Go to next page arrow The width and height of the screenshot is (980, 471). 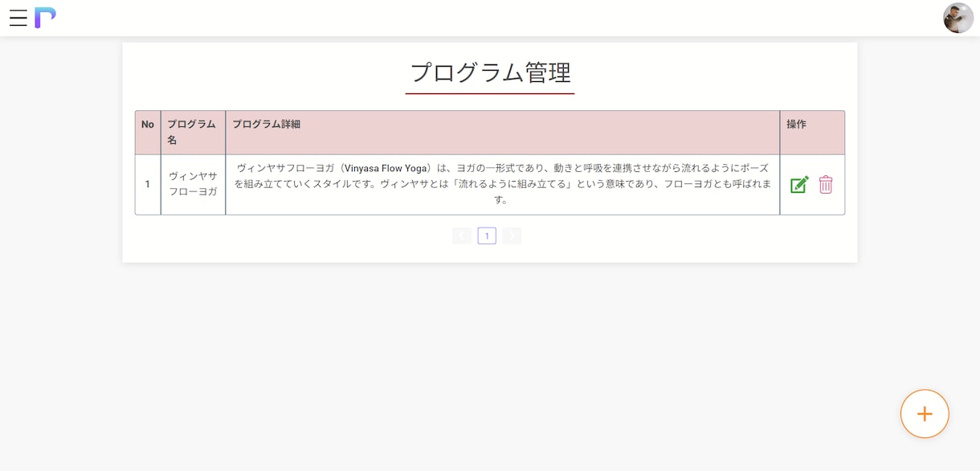pos(512,235)
